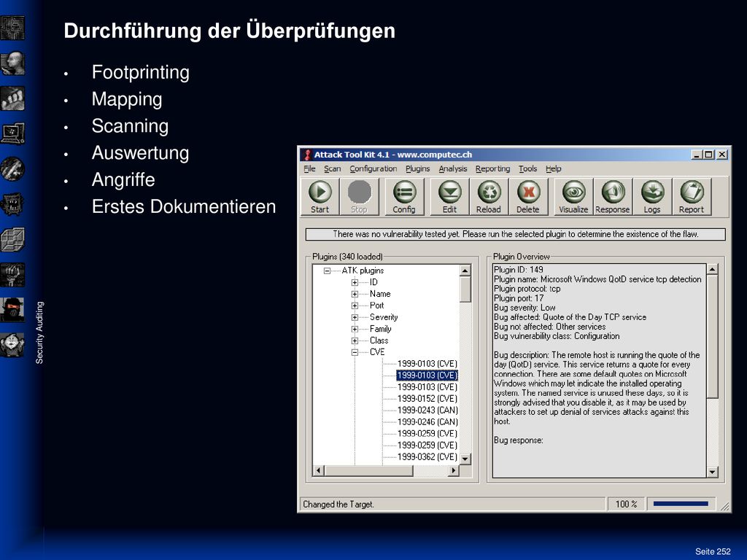Click the Report toolbar icon
The height and width of the screenshot is (560, 747).
click(x=692, y=197)
